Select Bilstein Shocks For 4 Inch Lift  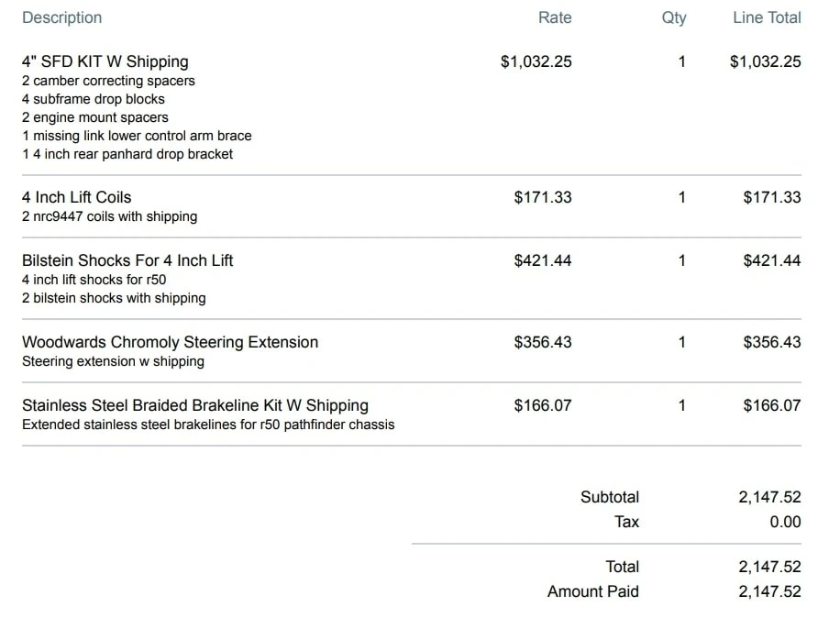point(127,260)
